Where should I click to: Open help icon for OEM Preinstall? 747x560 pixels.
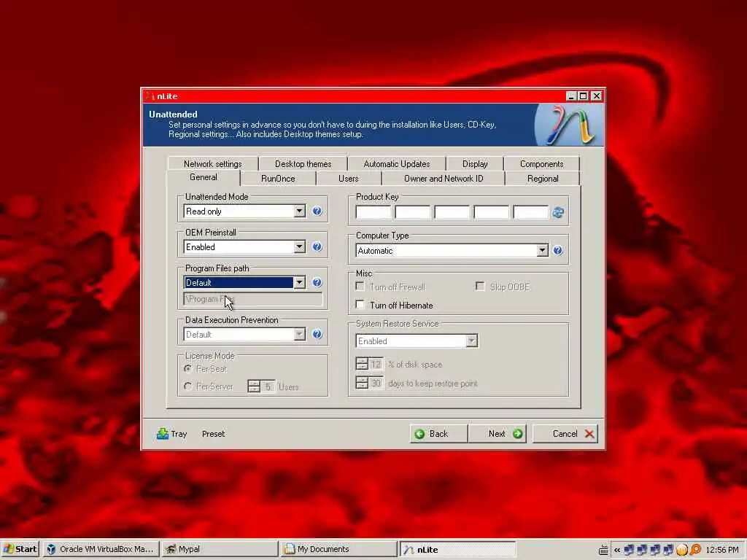317,246
